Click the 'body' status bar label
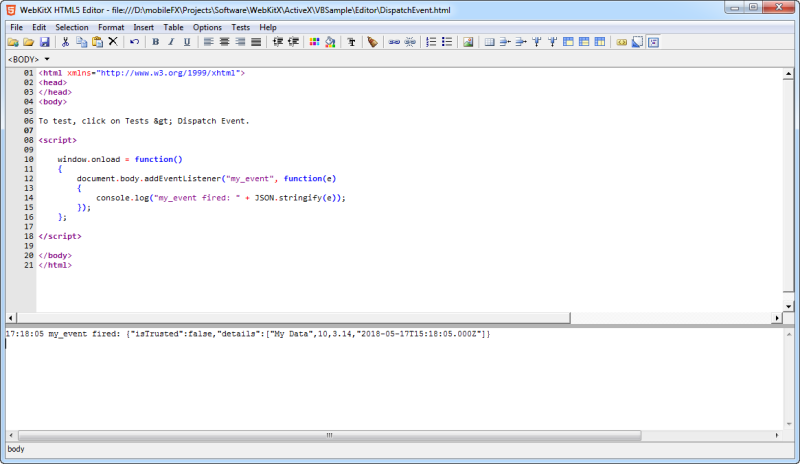Viewport: 800px width, 464px height. click(16, 449)
